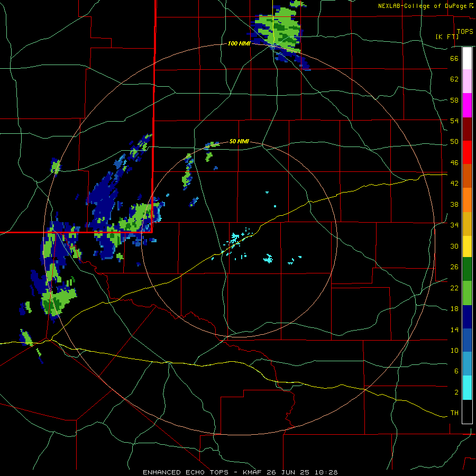Click legend value 22

(454, 288)
